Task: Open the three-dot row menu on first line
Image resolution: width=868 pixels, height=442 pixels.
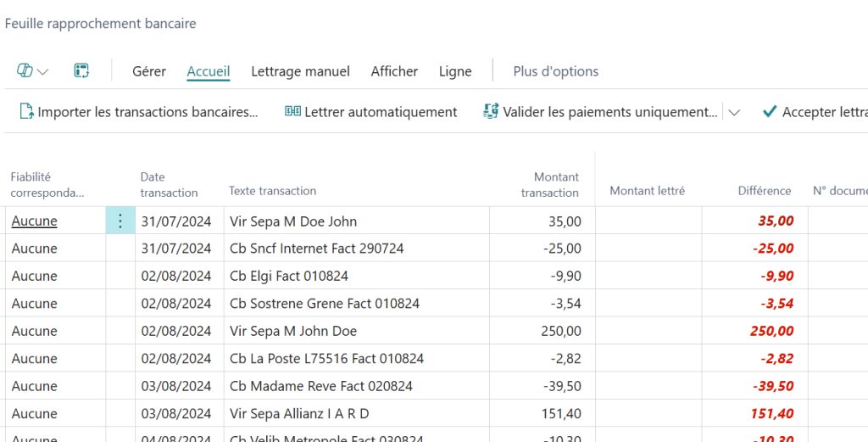Action: (x=120, y=221)
